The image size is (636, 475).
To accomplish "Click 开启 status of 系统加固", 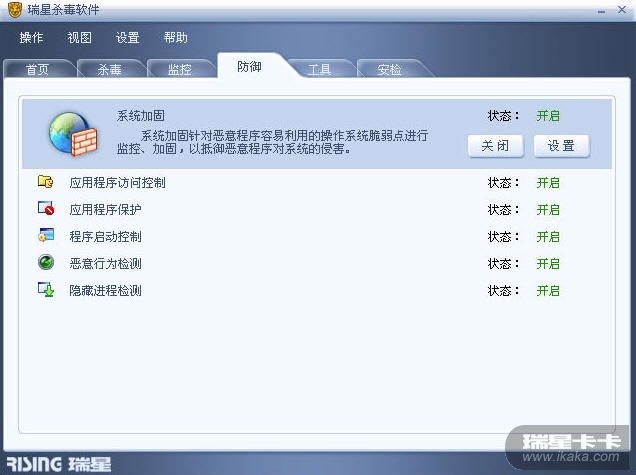I will [548, 116].
